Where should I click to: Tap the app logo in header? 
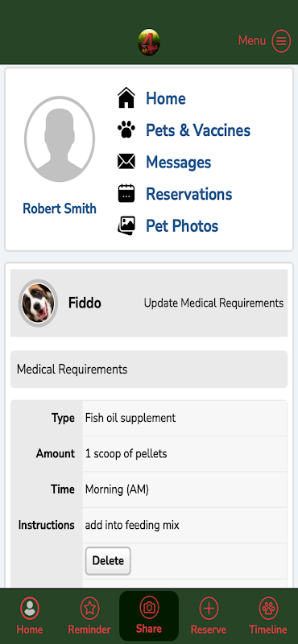click(x=149, y=42)
